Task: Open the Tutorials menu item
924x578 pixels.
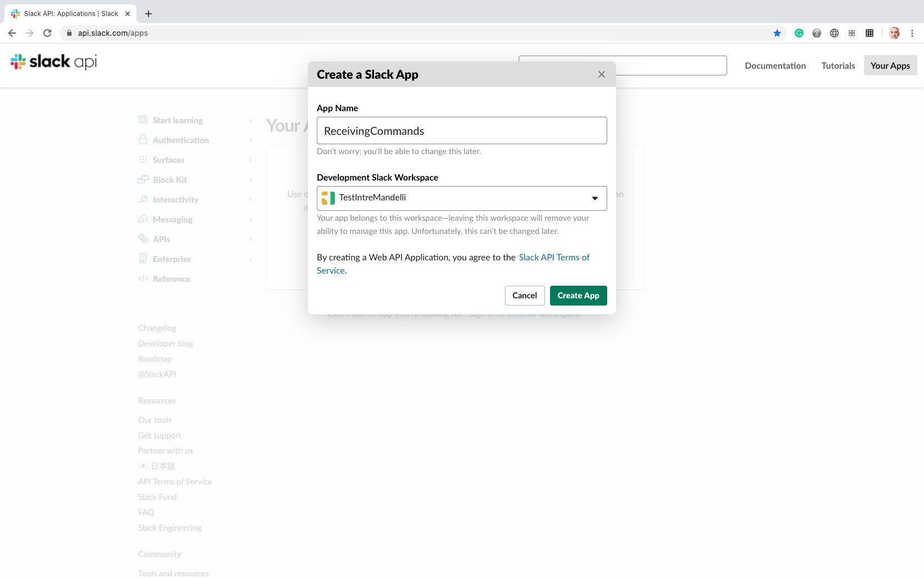Action: (838, 66)
